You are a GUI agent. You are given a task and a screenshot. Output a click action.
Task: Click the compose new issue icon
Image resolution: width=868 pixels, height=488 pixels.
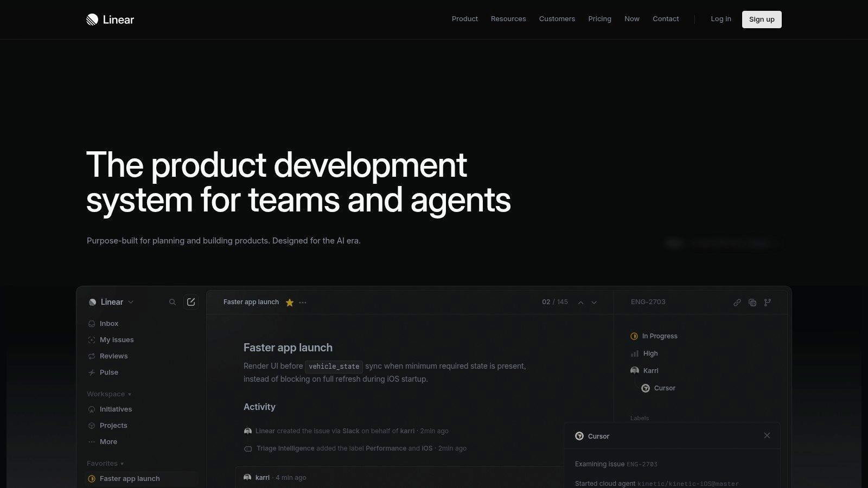click(191, 302)
